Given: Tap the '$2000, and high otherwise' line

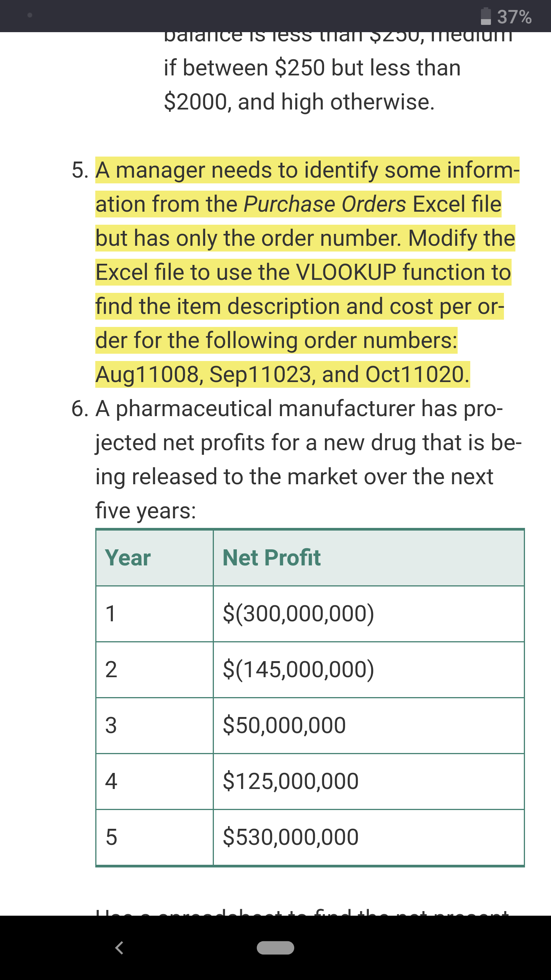Looking at the screenshot, I should (299, 102).
